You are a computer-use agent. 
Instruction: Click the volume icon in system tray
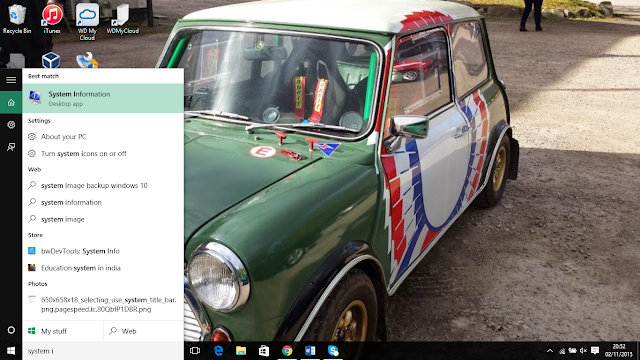[x=583, y=351]
